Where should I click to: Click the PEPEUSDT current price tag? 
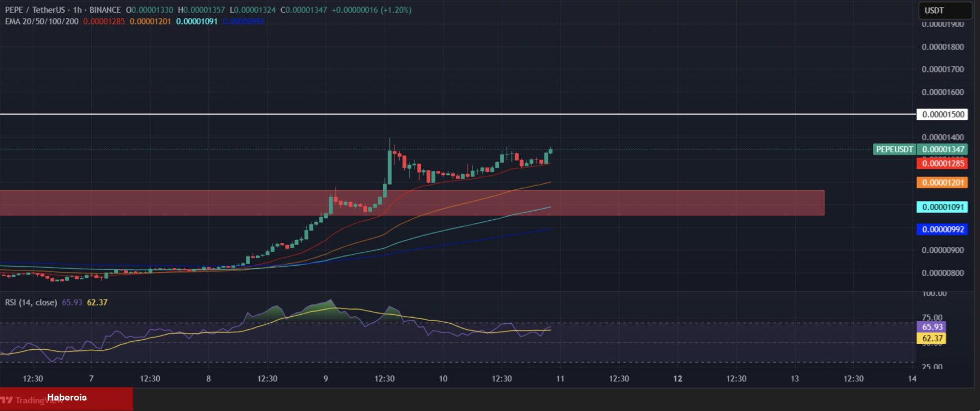[895, 149]
